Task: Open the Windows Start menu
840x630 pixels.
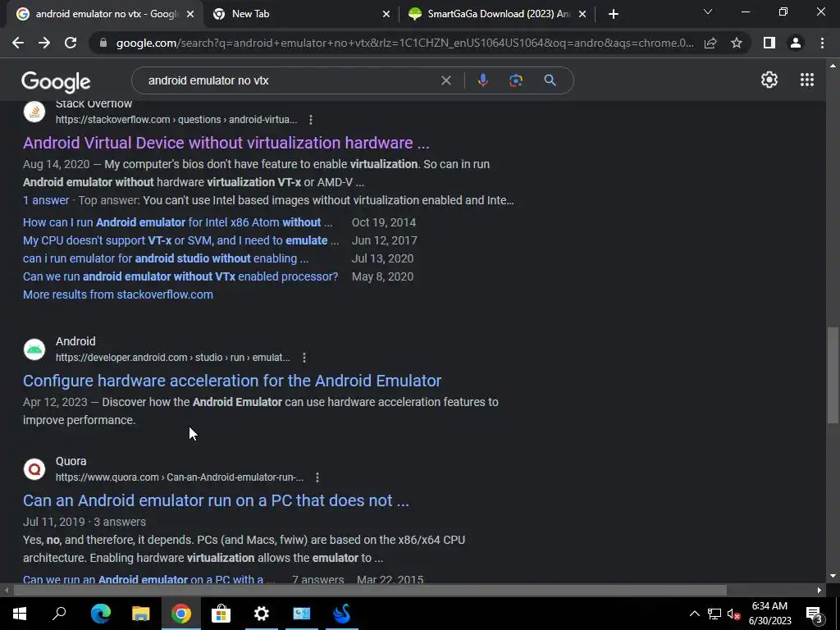Action: (20, 614)
